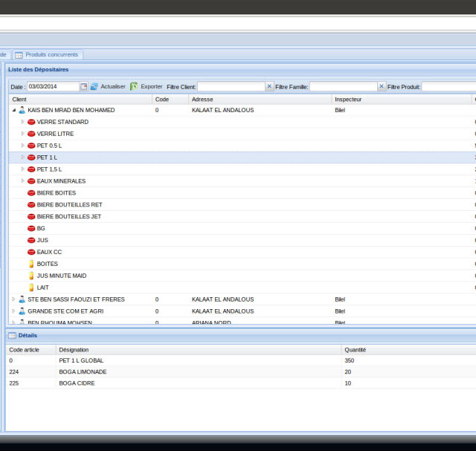
Task: Focus the Filtre Client text box
Action: 231,87
